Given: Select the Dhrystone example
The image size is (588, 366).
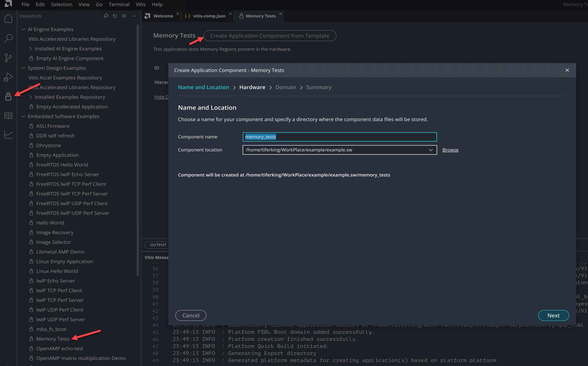Looking at the screenshot, I should click(x=48, y=145).
